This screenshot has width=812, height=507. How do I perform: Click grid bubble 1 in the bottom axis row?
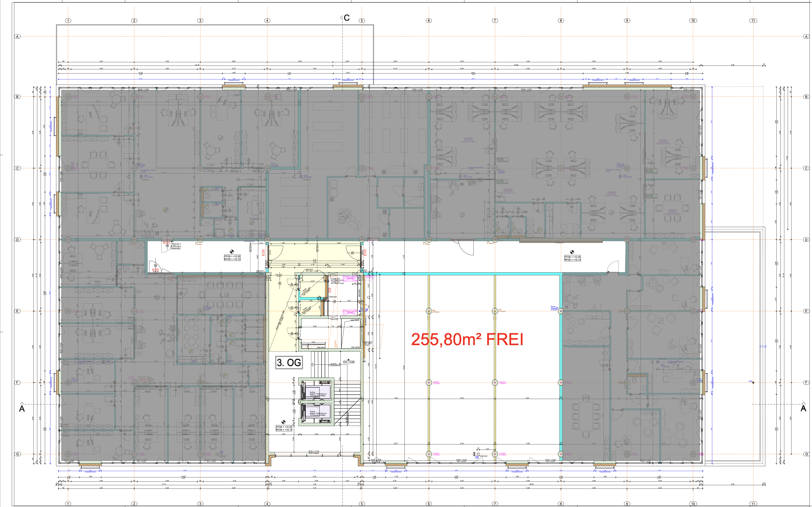(x=68, y=504)
